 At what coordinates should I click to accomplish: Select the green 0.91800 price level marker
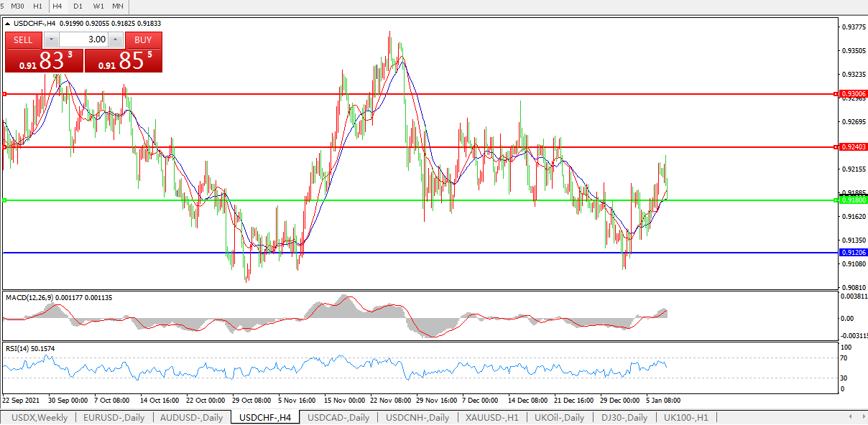[x=853, y=200]
